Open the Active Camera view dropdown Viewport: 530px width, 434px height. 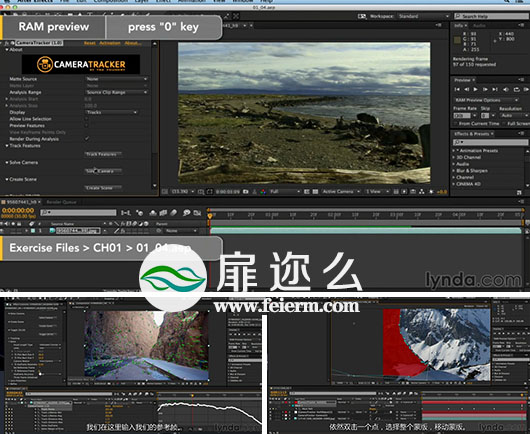coord(341,192)
